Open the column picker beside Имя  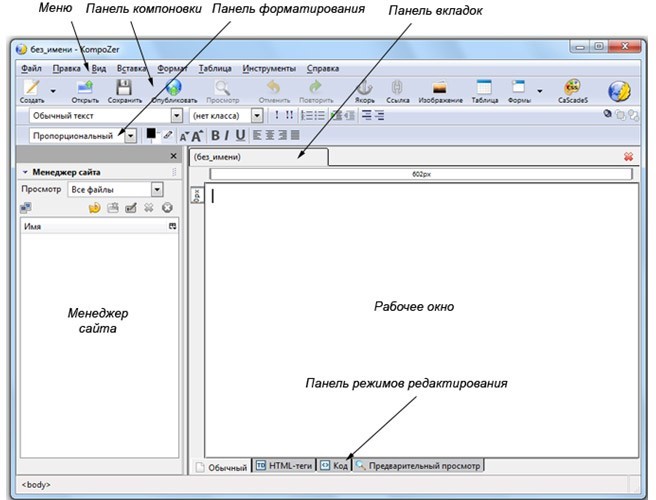click(x=172, y=226)
